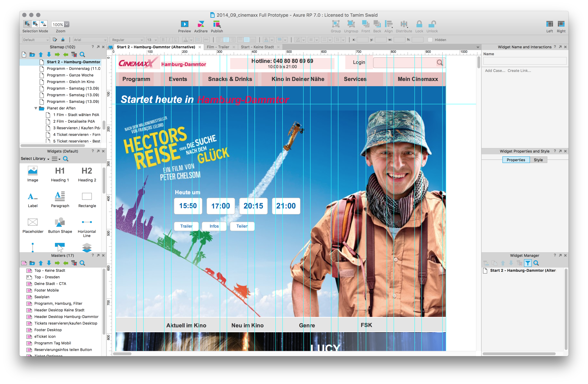Open the fill color swatch button

tap(266, 39)
